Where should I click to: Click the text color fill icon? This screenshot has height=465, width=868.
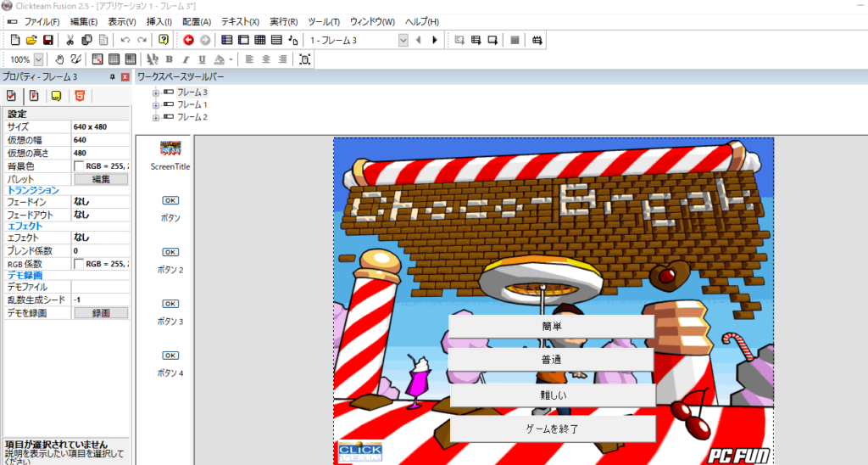[x=220, y=59]
